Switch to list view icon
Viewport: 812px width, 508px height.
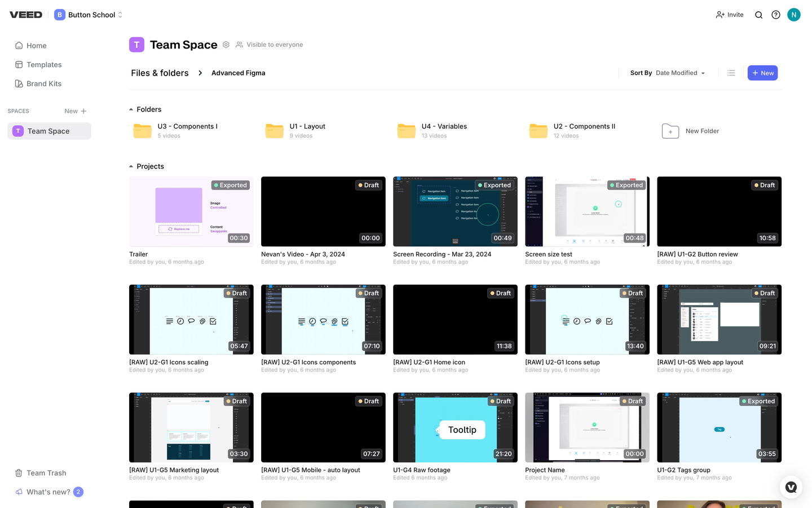tap(731, 73)
